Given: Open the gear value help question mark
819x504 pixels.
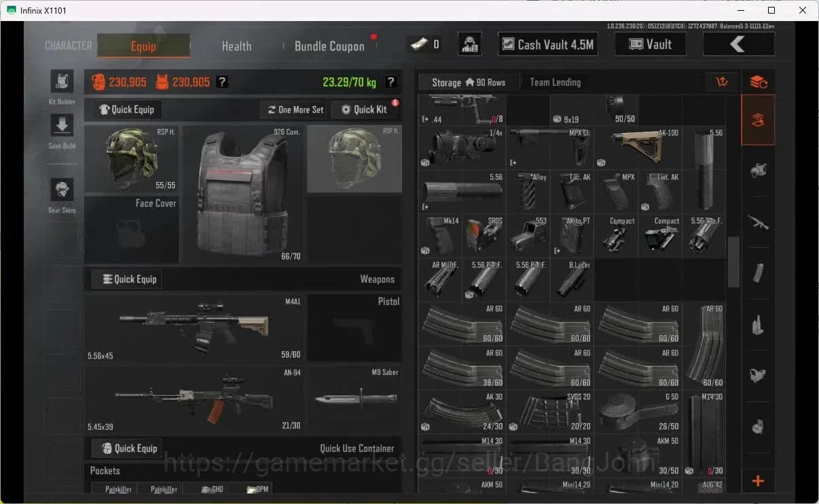Looking at the screenshot, I should 222,82.
